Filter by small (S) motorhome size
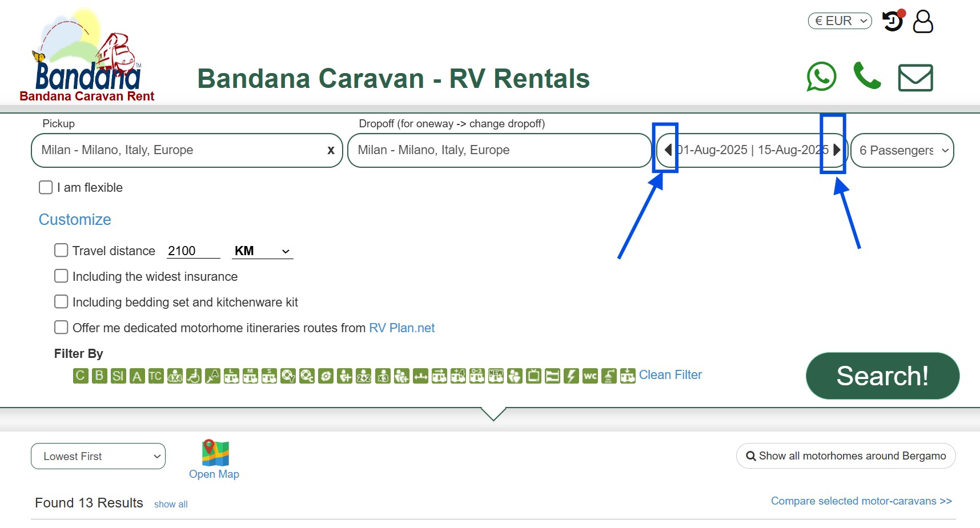 tap(269, 376)
